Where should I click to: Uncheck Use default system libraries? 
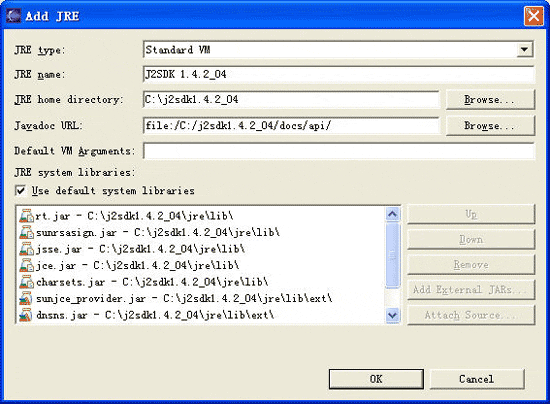pos(20,190)
